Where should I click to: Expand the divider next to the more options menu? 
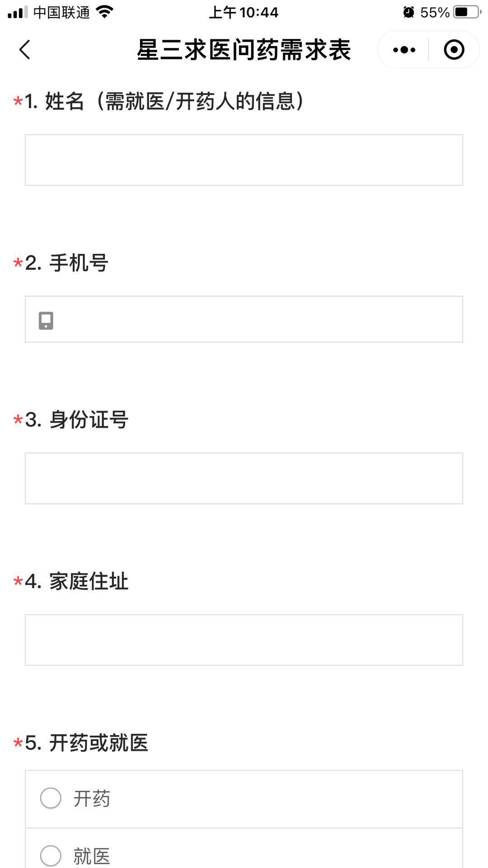[x=427, y=50]
